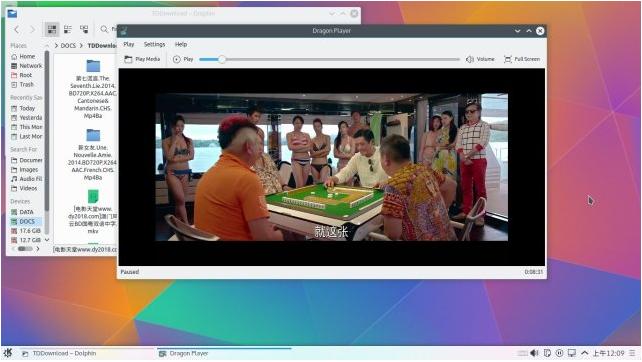The width and height of the screenshot is (642, 362).
Task: Expand the hidden system tray icons arrow
Action: point(584,353)
